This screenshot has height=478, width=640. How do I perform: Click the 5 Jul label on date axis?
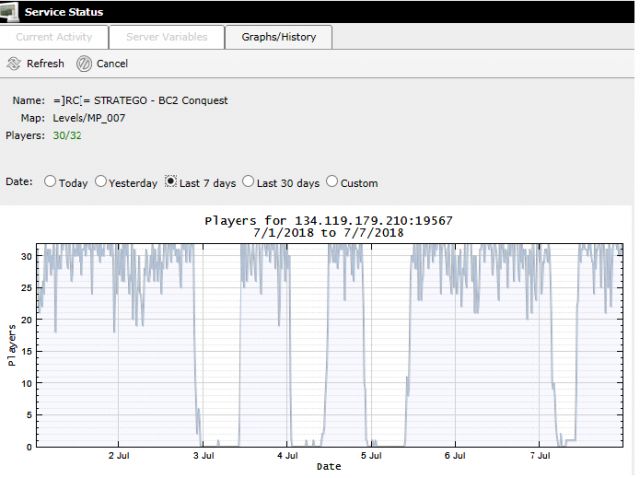pyautogui.click(x=371, y=456)
